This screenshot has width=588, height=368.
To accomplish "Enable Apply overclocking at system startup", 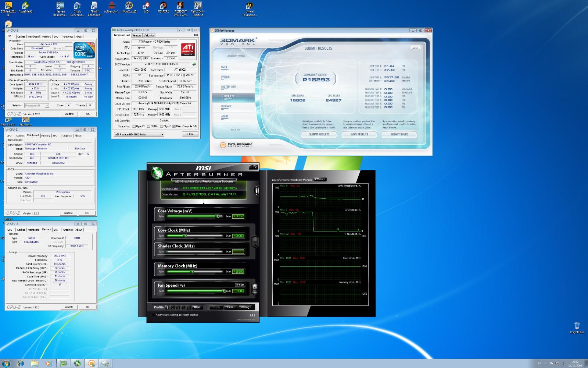I will click(154, 315).
